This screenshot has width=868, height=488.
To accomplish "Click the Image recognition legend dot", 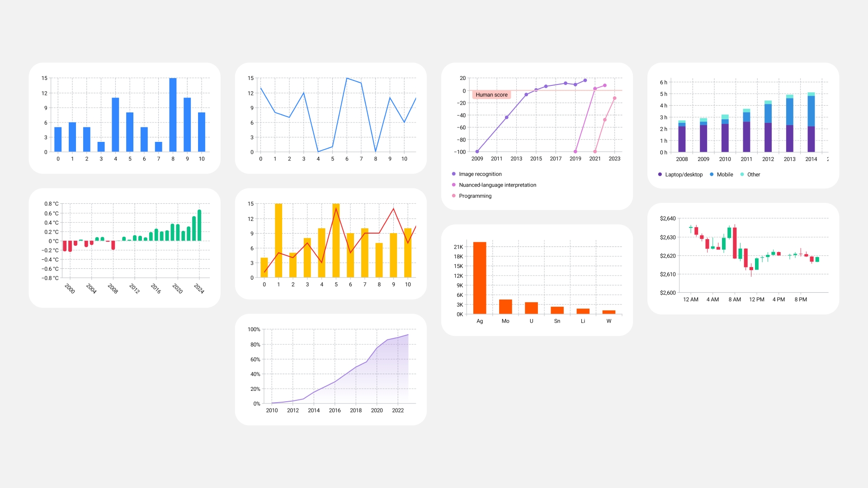I will (x=453, y=174).
